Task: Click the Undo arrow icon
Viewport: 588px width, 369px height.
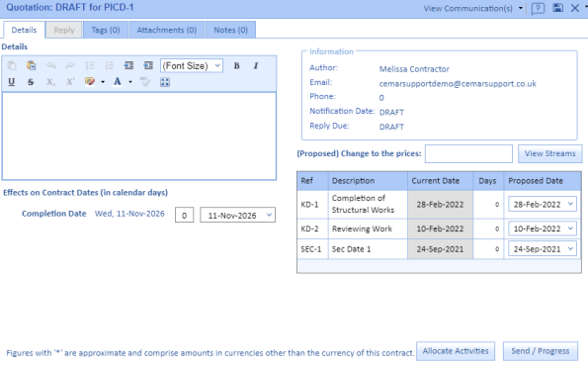Action: coord(50,65)
